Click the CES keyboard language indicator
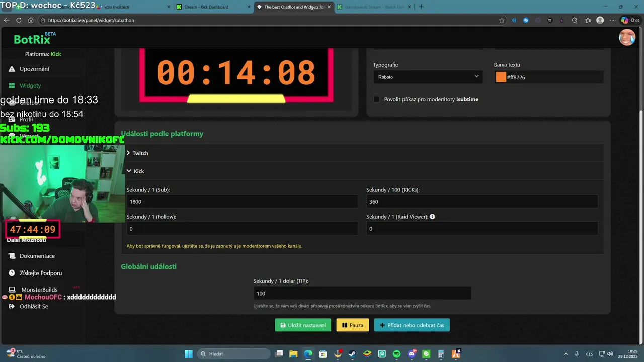Viewport: 644px width, 362px height. [x=589, y=354]
